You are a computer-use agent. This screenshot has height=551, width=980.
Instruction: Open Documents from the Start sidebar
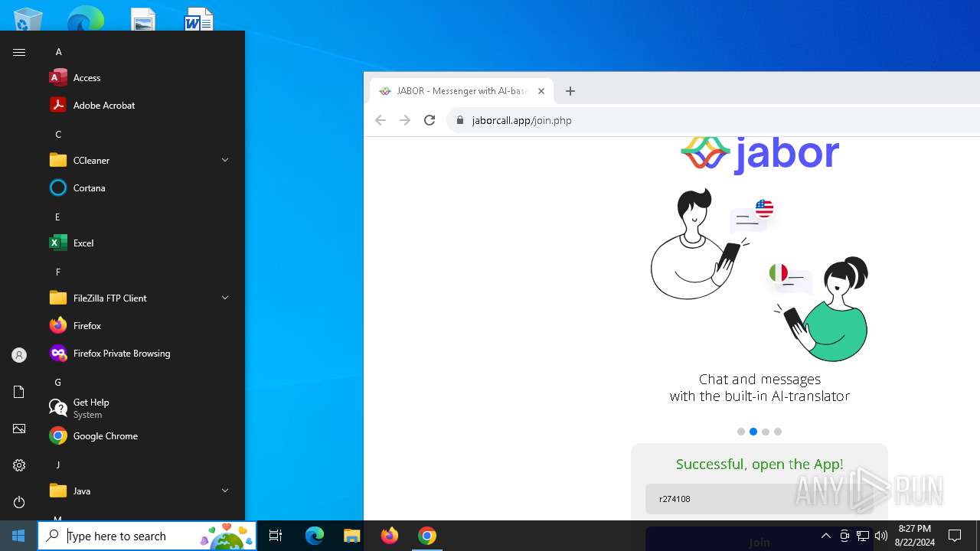pyautogui.click(x=19, y=392)
